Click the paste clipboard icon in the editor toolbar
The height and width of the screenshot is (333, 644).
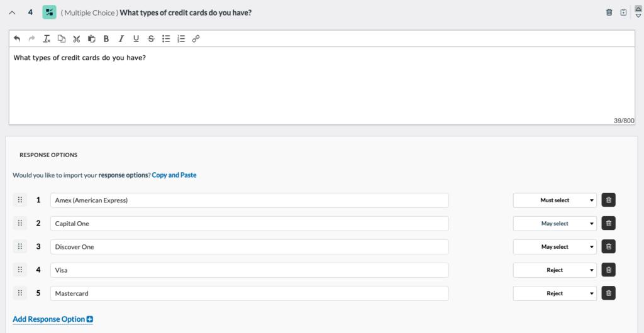[92, 38]
